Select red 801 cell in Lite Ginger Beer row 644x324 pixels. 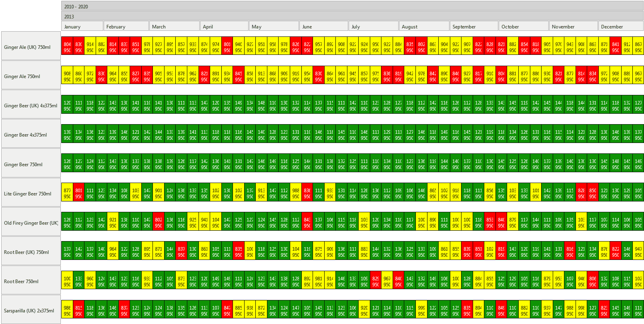coord(78,193)
